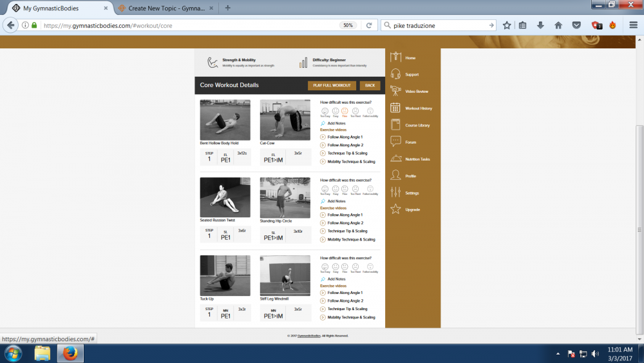Viewport: 644px width, 363px height.
Task: Open the Course Library book icon
Action: tap(395, 124)
